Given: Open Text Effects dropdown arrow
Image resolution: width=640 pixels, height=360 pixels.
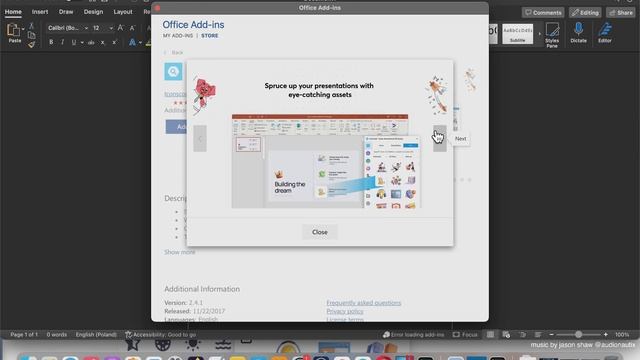Looking at the screenshot, I should pyautogui.click(x=140, y=42).
